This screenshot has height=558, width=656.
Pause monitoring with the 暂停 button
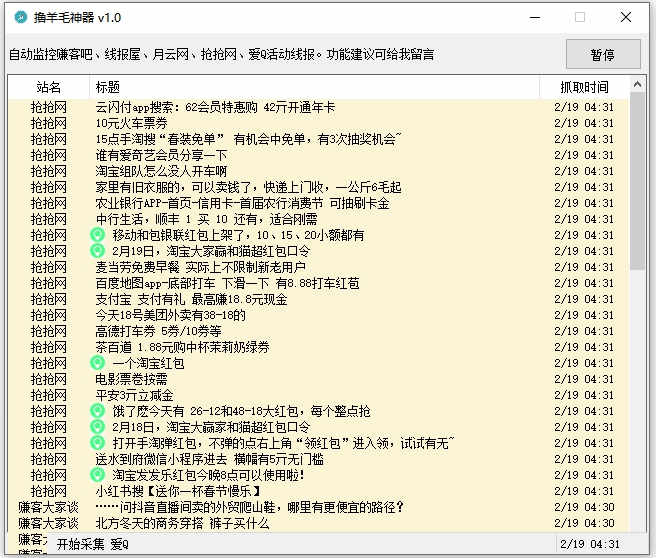603,54
